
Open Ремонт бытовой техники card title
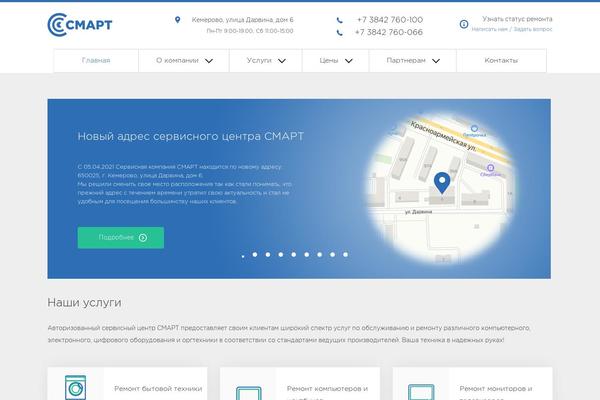tap(158, 389)
